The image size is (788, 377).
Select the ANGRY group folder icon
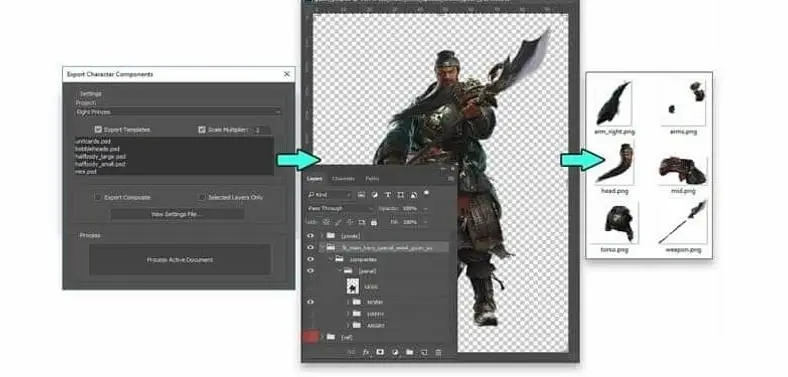pyautogui.click(x=357, y=325)
